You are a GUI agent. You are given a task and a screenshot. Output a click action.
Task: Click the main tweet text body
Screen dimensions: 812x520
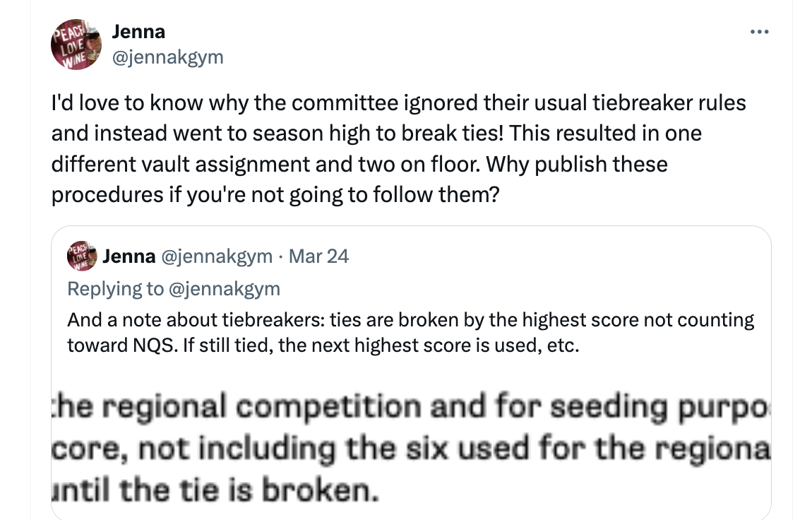pyautogui.click(x=395, y=148)
